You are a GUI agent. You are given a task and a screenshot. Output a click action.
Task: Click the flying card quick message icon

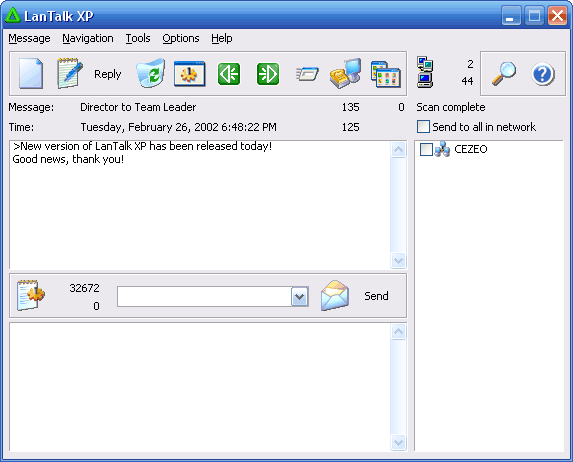click(307, 74)
